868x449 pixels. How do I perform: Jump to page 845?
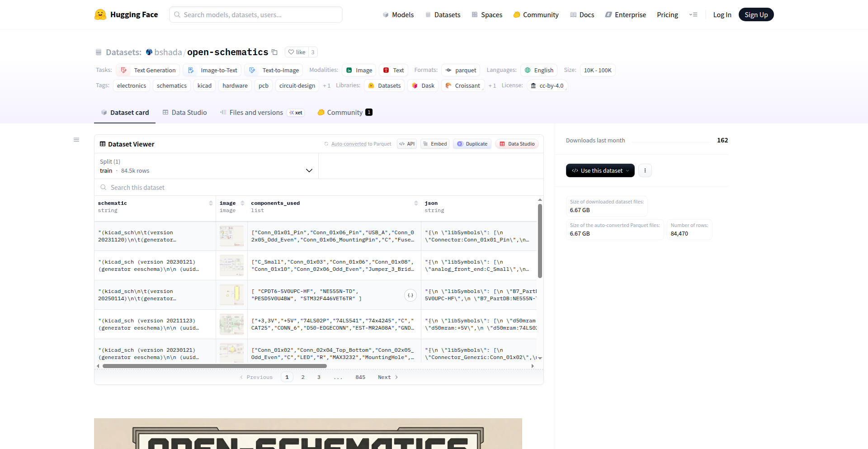[x=360, y=377]
